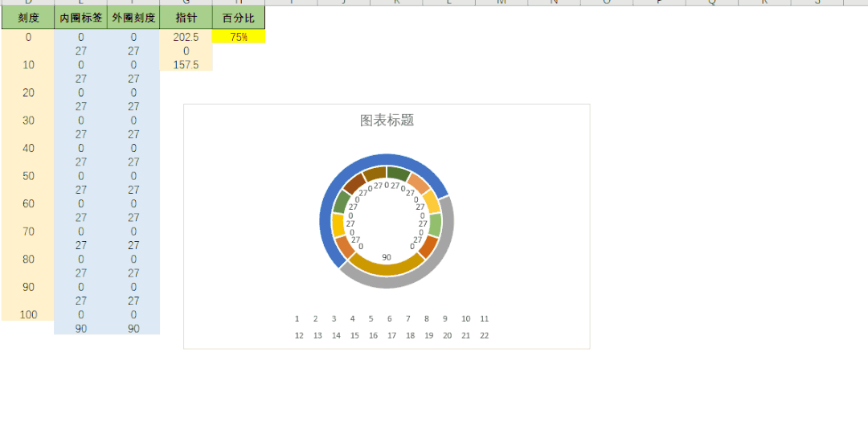The image size is (868, 426).
Task: Select the yellow 75% percentage cell
Action: click(239, 37)
